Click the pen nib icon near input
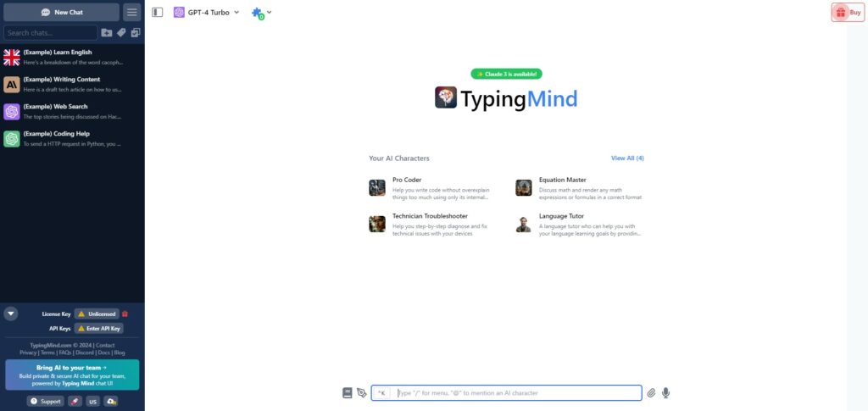Screen dimensions: 868x411 tap(361, 392)
